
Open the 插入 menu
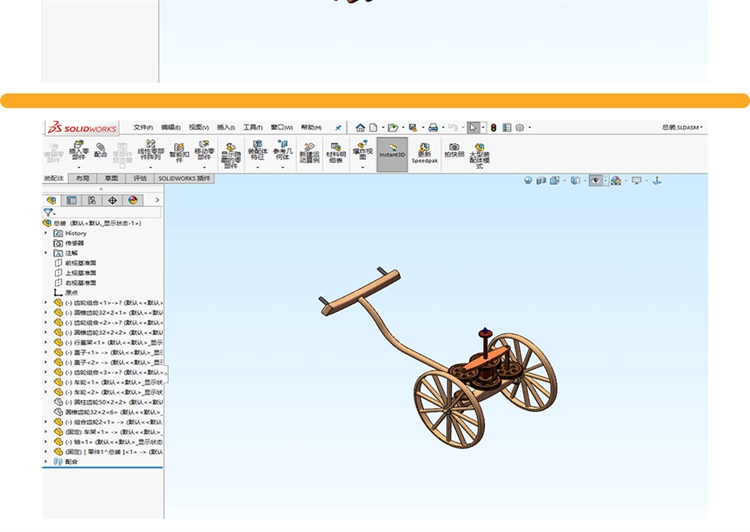[x=226, y=127]
